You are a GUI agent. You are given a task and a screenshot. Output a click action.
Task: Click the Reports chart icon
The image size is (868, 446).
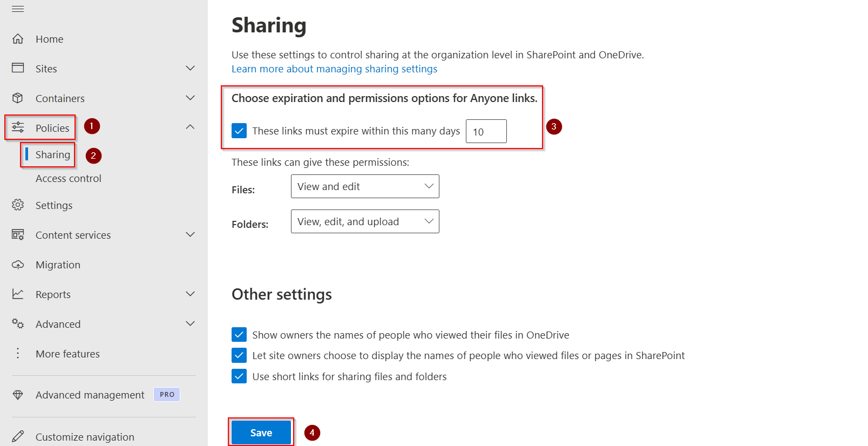click(x=18, y=294)
